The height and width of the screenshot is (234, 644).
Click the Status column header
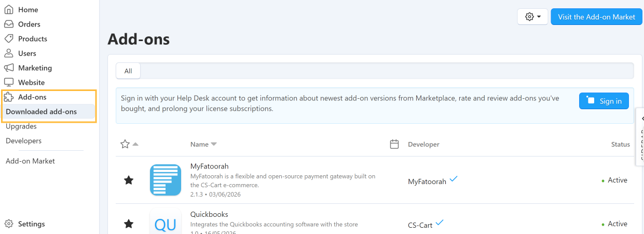[621, 145]
